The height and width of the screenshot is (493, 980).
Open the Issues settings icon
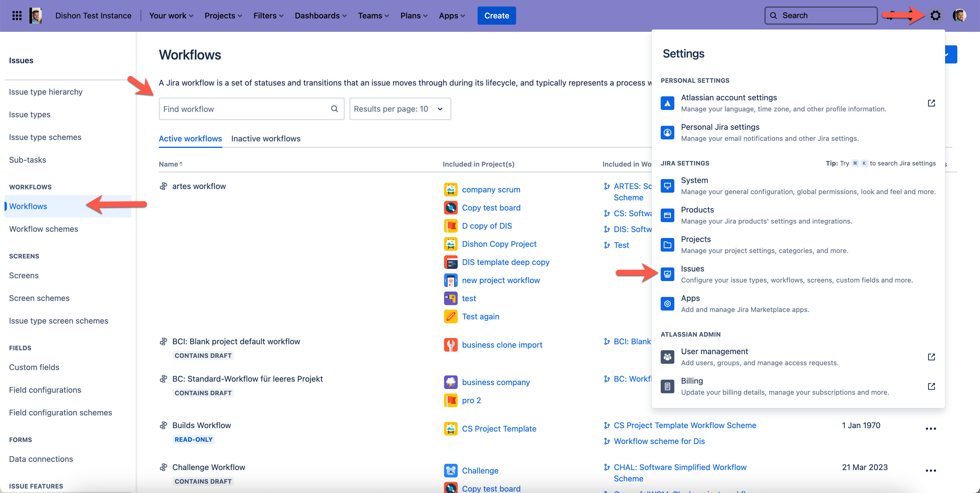(x=667, y=274)
